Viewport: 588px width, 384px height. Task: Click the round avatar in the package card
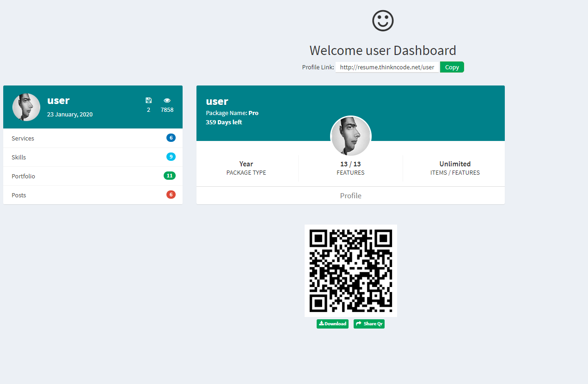[351, 136]
